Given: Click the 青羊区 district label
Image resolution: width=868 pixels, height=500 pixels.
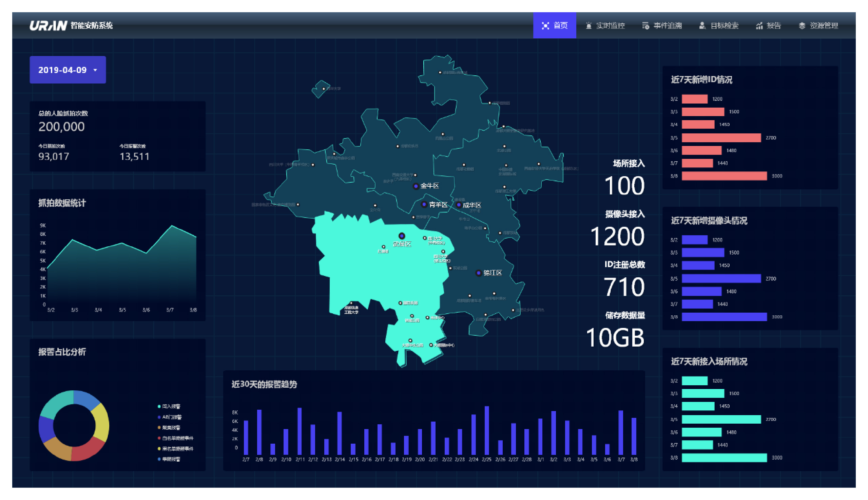Looking at the screenshot, I should (438, 205).
